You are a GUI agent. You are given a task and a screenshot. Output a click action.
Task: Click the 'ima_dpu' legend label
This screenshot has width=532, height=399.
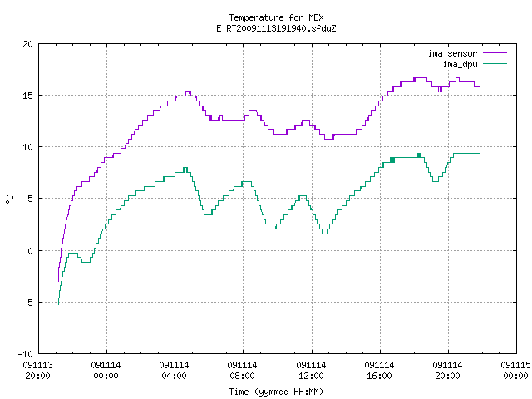[x=460, y=64]
